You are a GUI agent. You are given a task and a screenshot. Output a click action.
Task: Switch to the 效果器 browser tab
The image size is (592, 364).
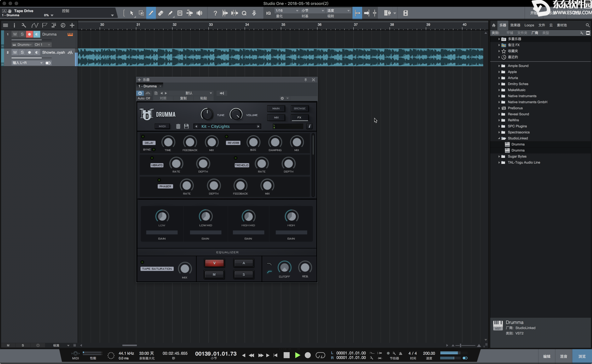(x=515, y=25)
